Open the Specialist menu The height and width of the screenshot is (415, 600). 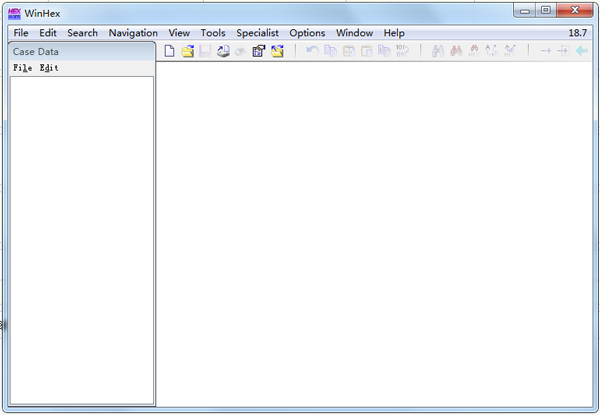point(257,33)
